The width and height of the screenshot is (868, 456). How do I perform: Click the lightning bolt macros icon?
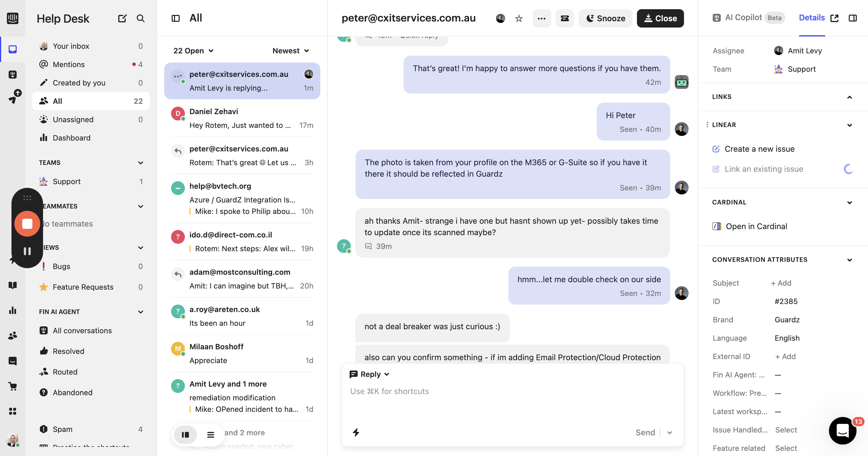356,432
